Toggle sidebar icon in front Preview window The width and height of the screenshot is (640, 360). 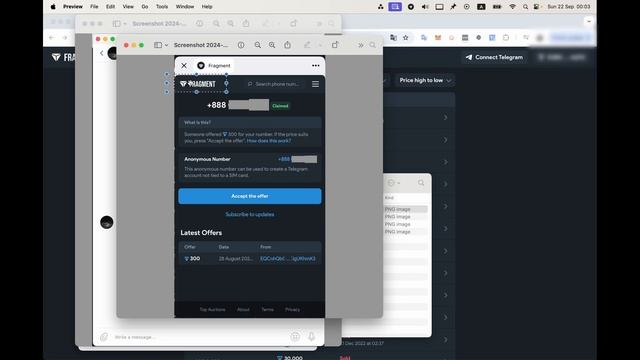point(158,45)
